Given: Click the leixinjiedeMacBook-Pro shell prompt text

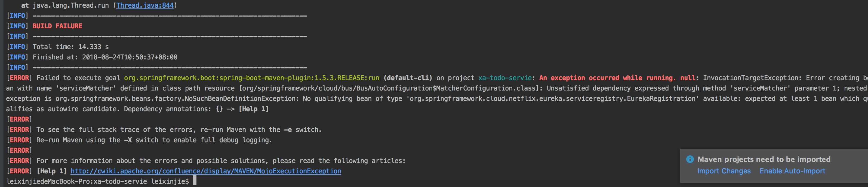Looking at the screenshot, I should point(97,181).
